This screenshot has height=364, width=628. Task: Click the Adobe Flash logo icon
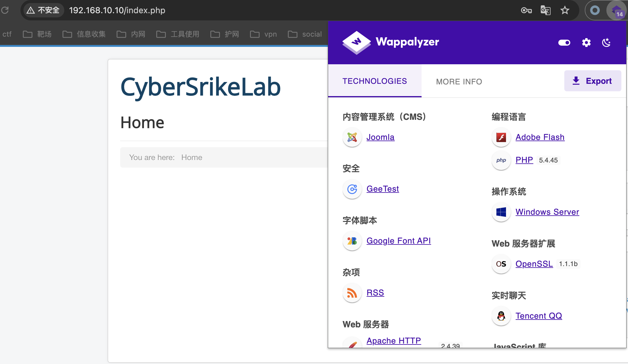[x=501, y=137]
